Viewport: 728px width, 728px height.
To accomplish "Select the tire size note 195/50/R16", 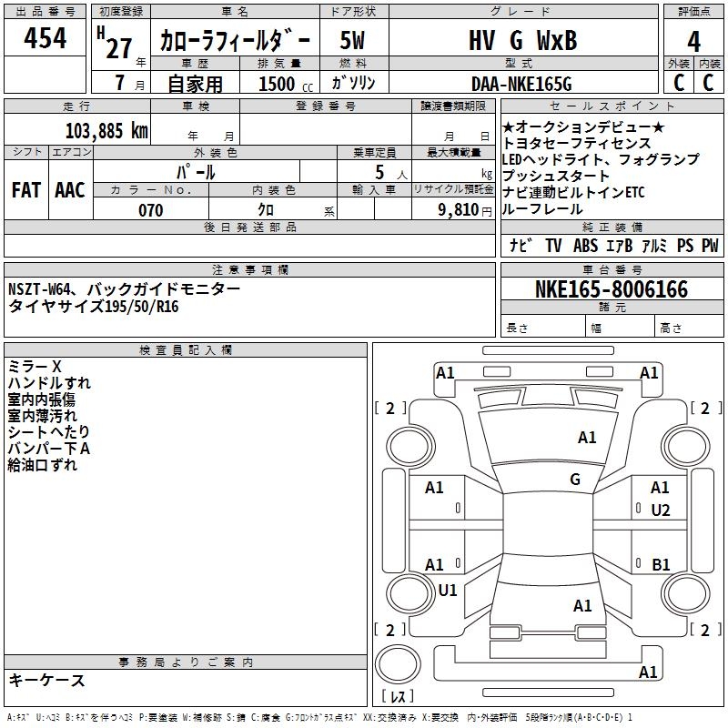I will (x=142, y=307).
